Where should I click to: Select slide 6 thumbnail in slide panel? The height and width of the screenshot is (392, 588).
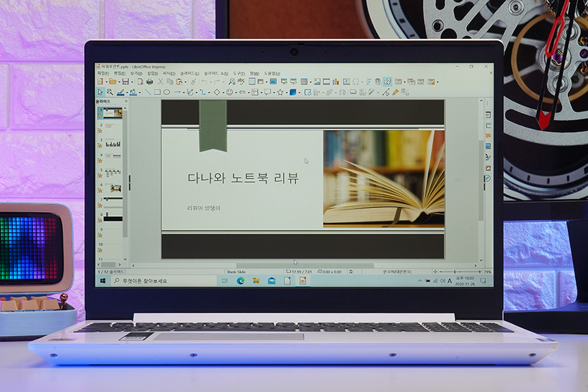click(113, 188)
